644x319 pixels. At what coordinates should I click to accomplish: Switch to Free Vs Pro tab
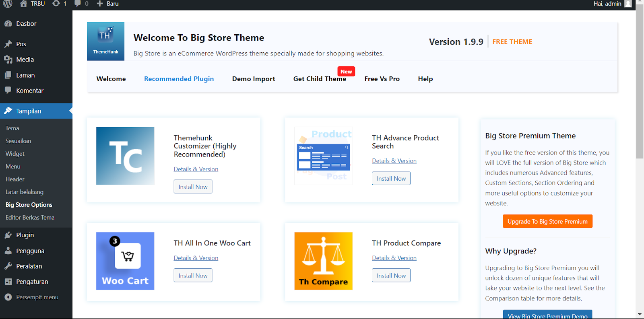coord(382,79)
